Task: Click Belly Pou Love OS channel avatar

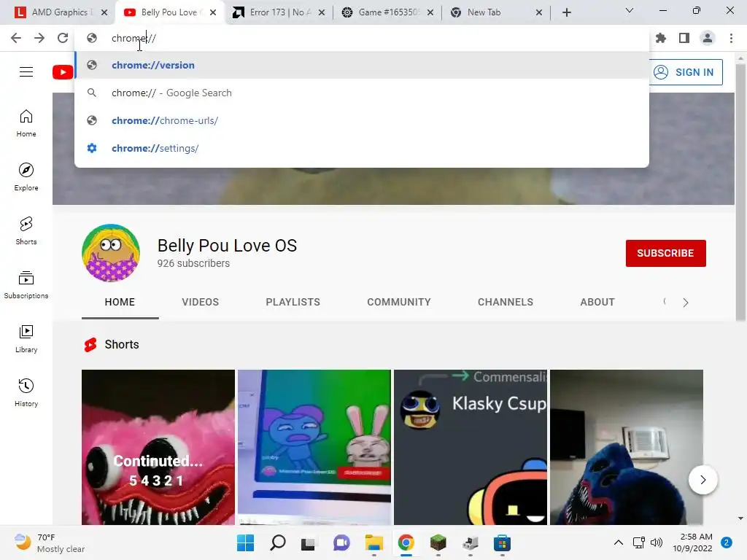Action: click(x=111, y=253)
